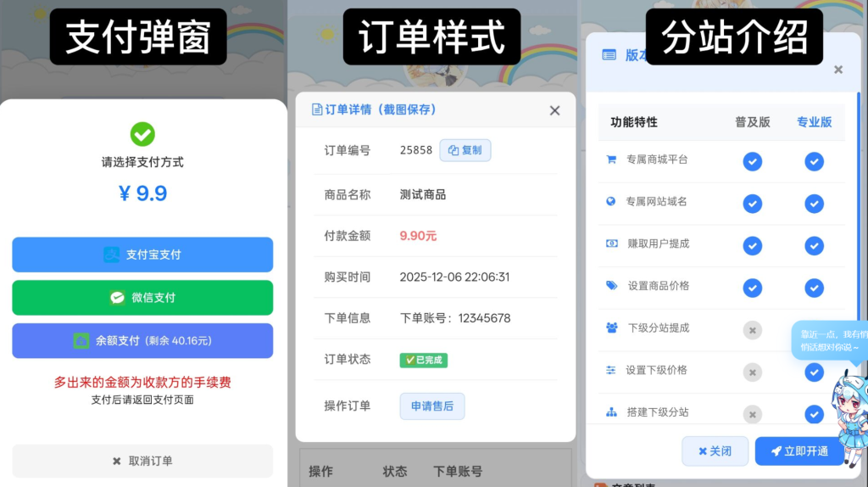Click the sitemap icon for 搭建下级分站

[611, 412]
